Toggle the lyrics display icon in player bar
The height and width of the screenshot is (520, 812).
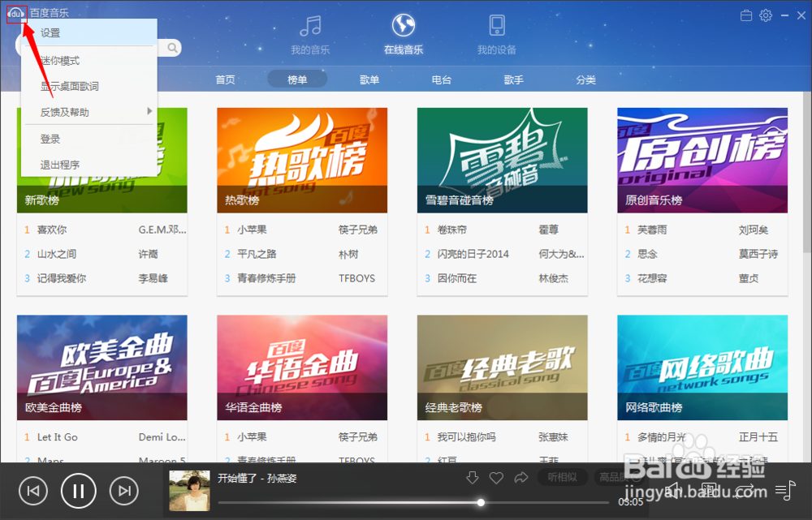point(709,490)
